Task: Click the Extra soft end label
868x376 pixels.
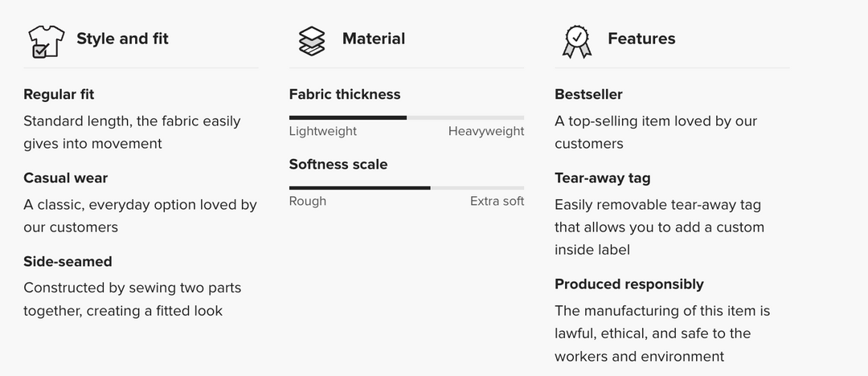Action: pos(497,201)
